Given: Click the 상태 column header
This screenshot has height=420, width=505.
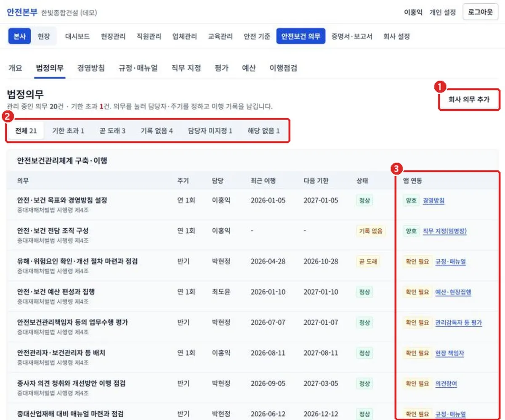Looking at the screenshot, I should (362, 181).
